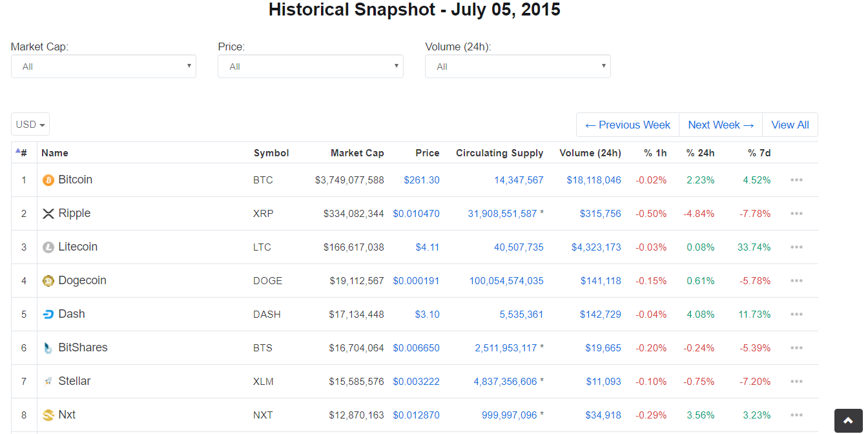Click Litecoin price $4.11 link
Image resolution: width=868 pixels, height=434 pixels.
point(428,247)
